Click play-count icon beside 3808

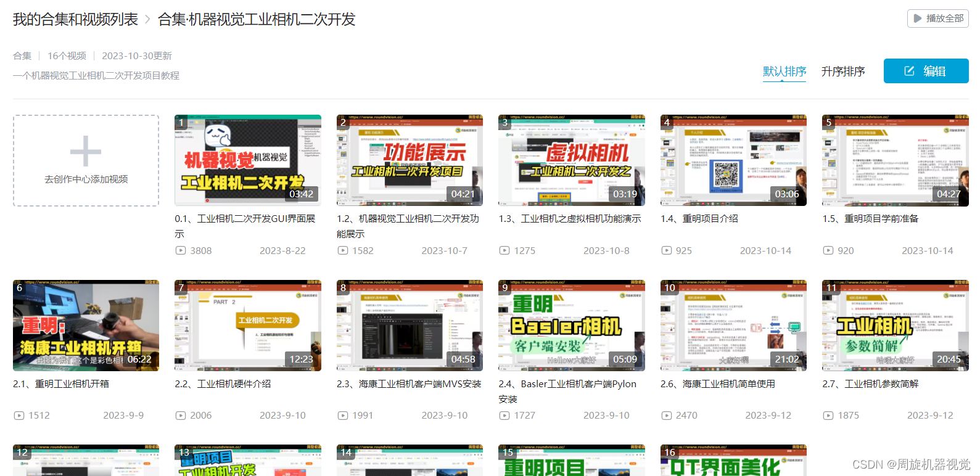pyautogui.click(x=181, y=250)
